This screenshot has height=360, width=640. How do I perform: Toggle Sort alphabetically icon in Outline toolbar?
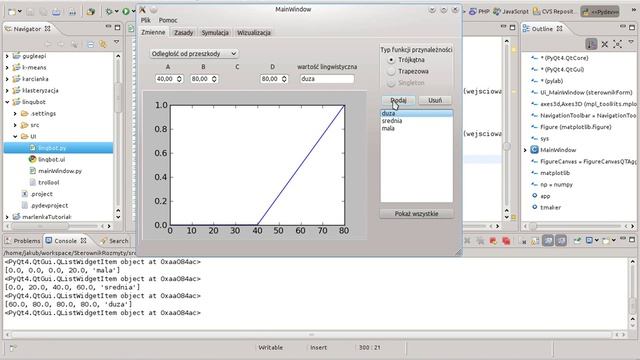pyautogui.click(x=591, y=44)
